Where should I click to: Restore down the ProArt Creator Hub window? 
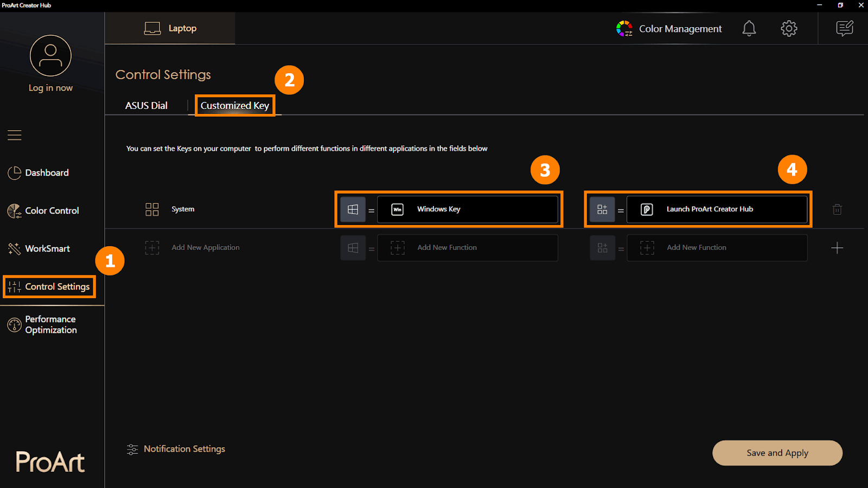840,5
